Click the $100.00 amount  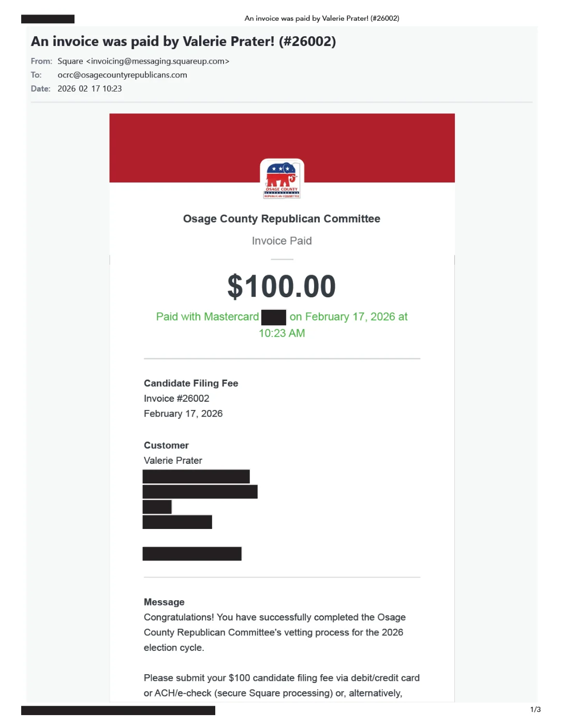281,286
